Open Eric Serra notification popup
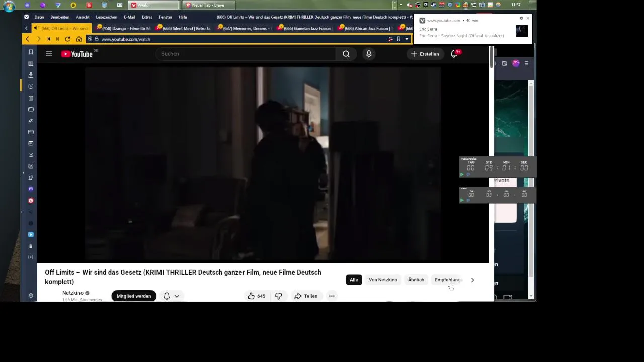 (472, 30)
